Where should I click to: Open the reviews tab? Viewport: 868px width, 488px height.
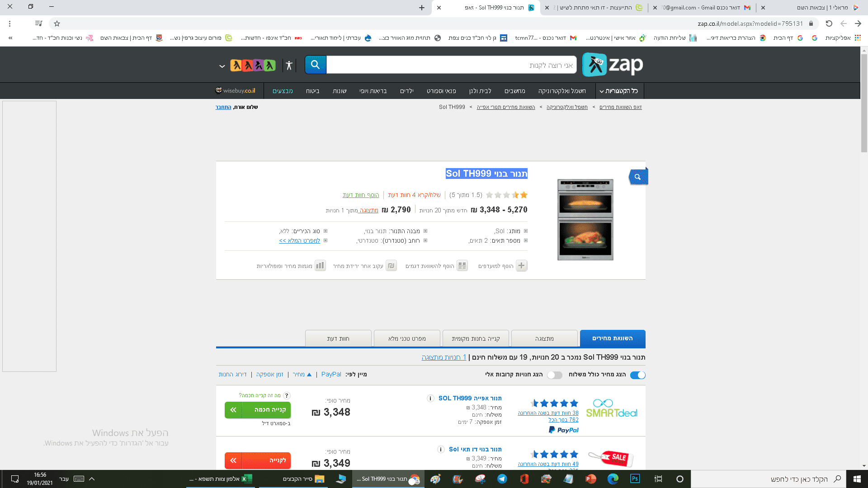point(338,338)
